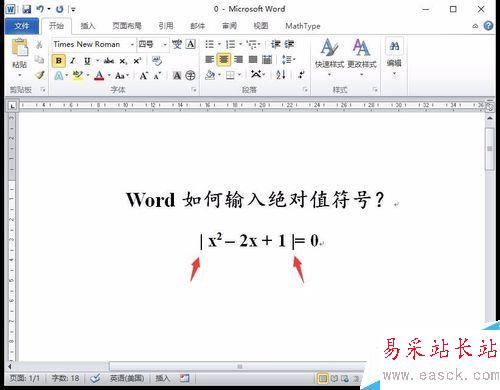Undo the last action
500x390 pixels.
(40, 9)
